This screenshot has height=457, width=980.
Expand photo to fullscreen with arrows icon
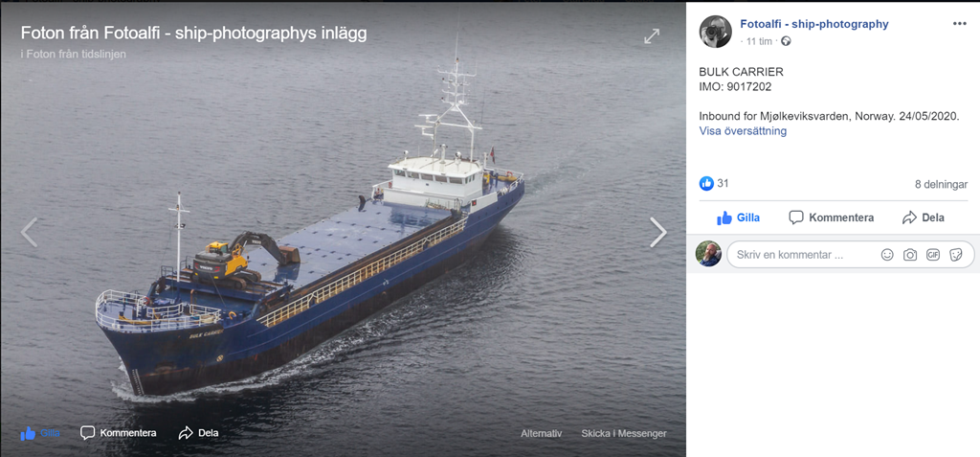pos(652,36)
